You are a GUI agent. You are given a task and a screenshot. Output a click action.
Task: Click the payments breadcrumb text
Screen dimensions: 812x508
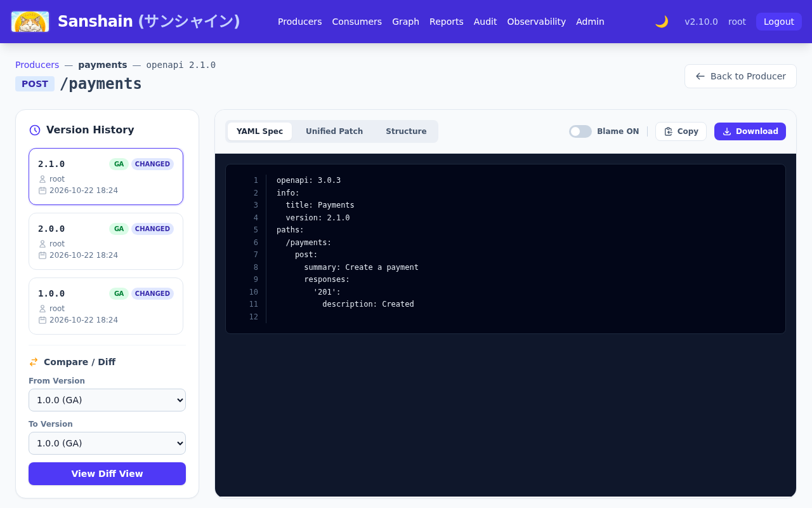tap(103, 65)
